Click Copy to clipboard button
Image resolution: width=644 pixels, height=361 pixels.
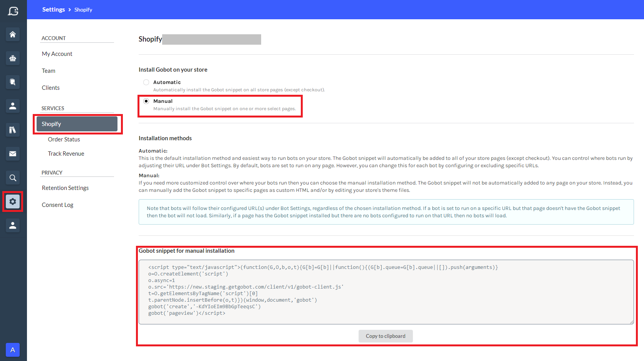[386, 336]
